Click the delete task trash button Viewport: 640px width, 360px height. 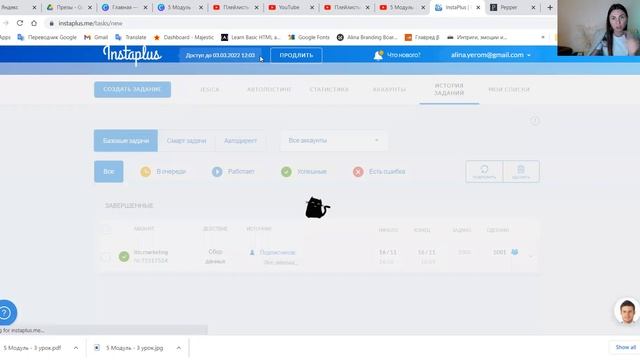pos(521,171)
